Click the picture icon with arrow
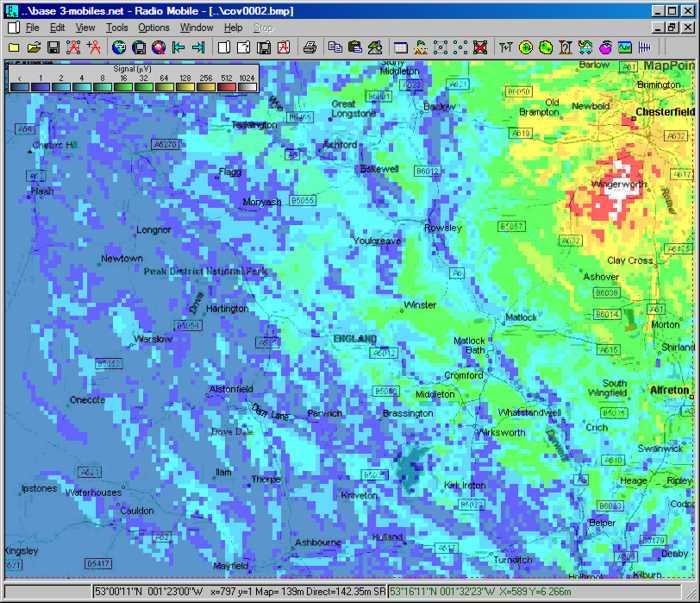The width and height of the screenshot is (700, 603). (x=244, y=47)
